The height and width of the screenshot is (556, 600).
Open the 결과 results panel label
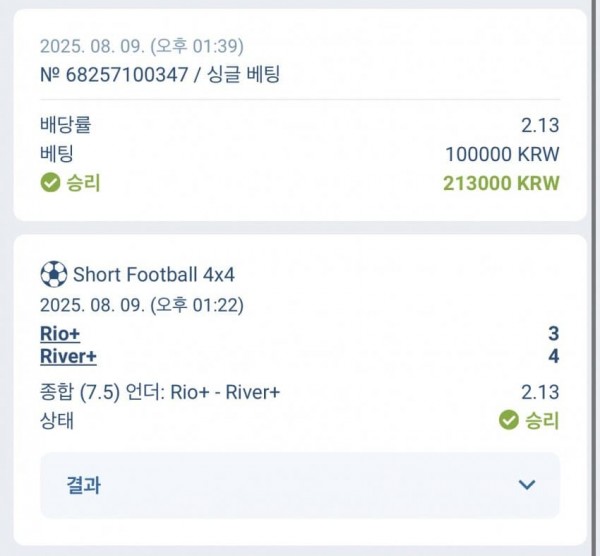[x=84, y=485]
